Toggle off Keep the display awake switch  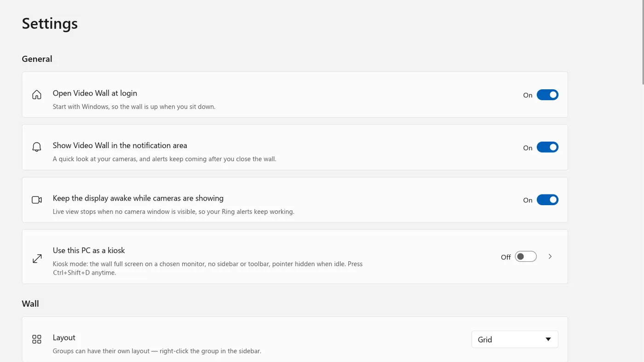coord(547,200)
